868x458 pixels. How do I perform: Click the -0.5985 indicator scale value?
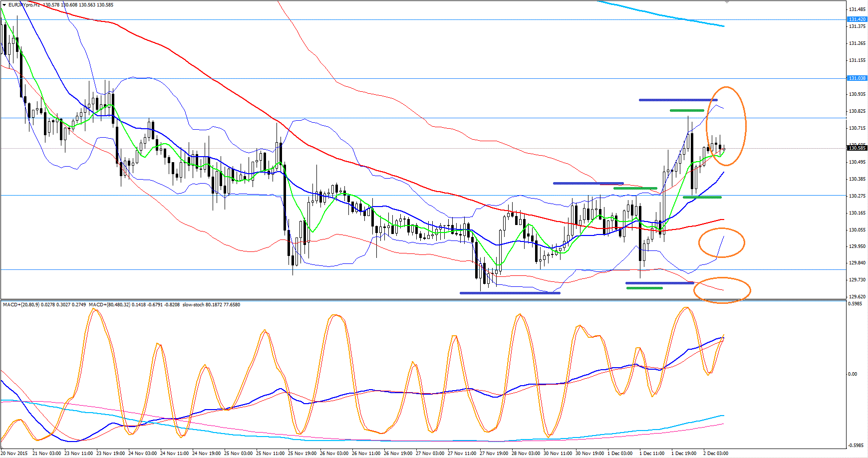pos(856,446)
